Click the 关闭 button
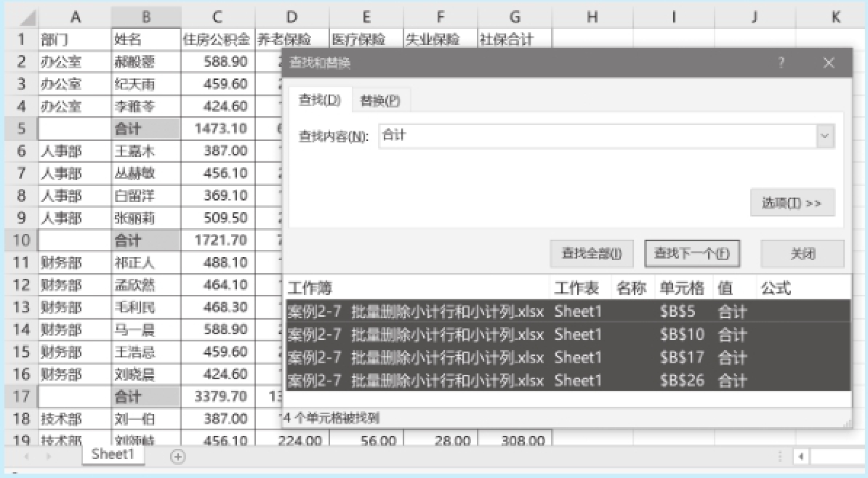868x478 pixels. click(803, 254)
